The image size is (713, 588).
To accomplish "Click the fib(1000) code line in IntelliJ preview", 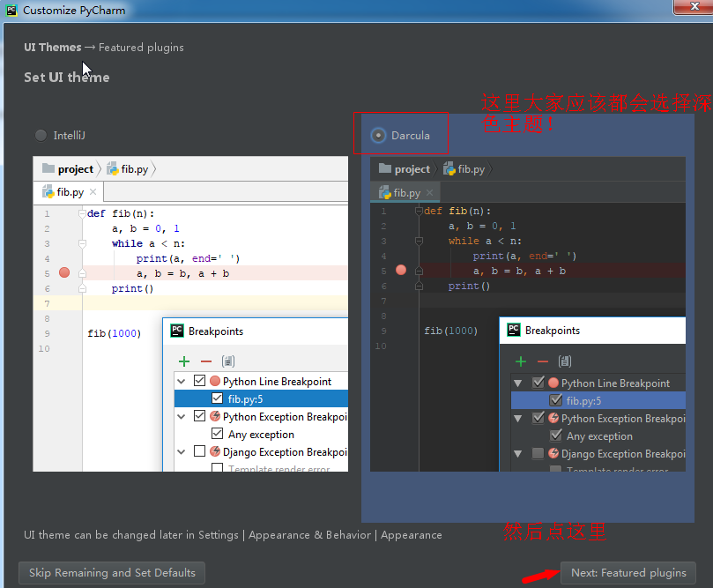I will pyautogui.click(x=115, y=333).
